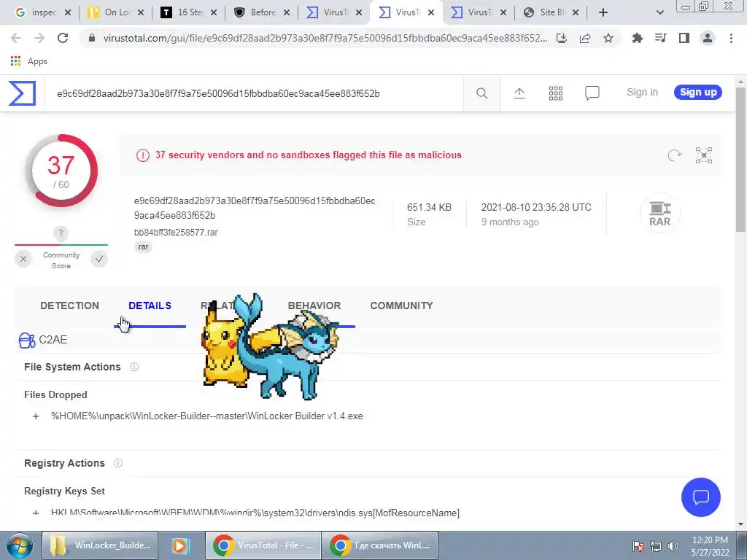Open the blue chat support bubble

tap(701, 497)
